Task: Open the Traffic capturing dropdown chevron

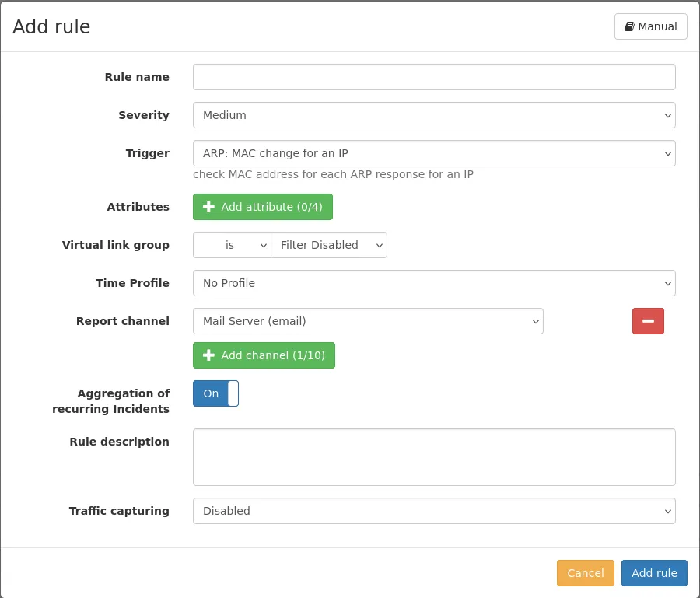Action: [667, 511]
